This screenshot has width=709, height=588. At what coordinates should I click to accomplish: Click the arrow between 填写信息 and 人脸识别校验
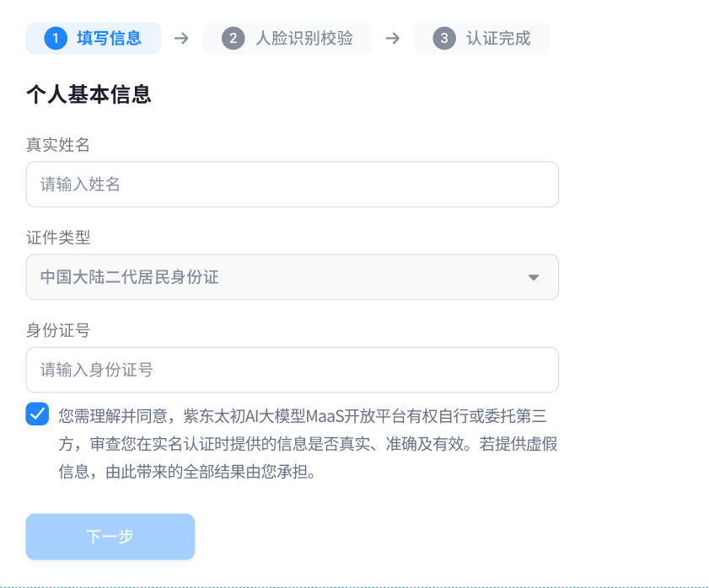(x=181, y=38)
